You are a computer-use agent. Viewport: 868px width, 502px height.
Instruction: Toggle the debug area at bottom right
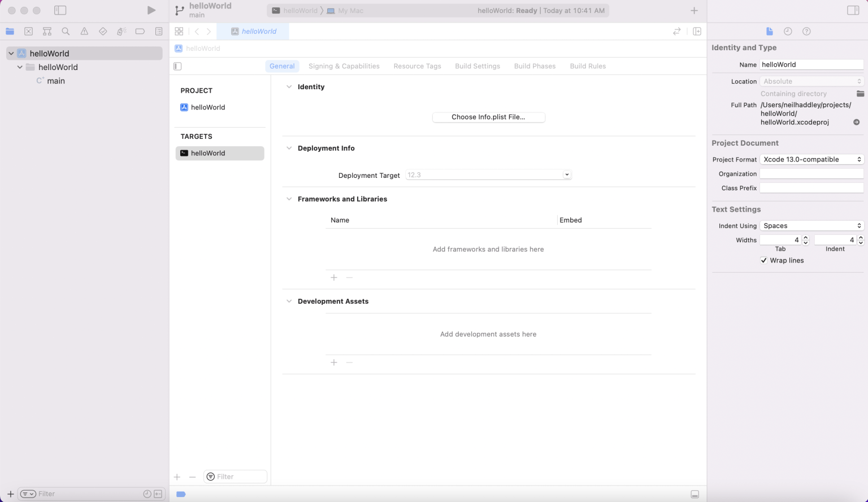coord(695,495)
